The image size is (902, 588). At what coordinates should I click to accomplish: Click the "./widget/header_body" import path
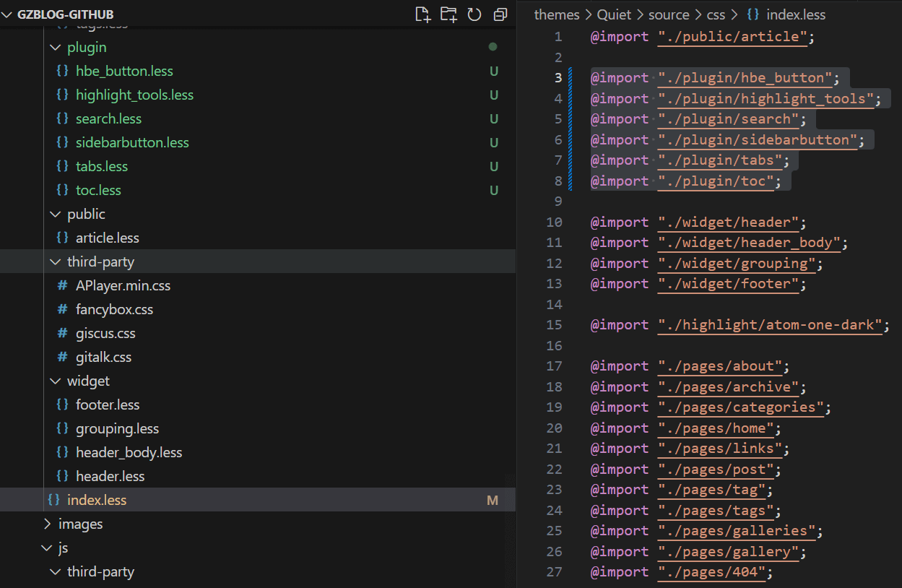click(x=749, y=242)
